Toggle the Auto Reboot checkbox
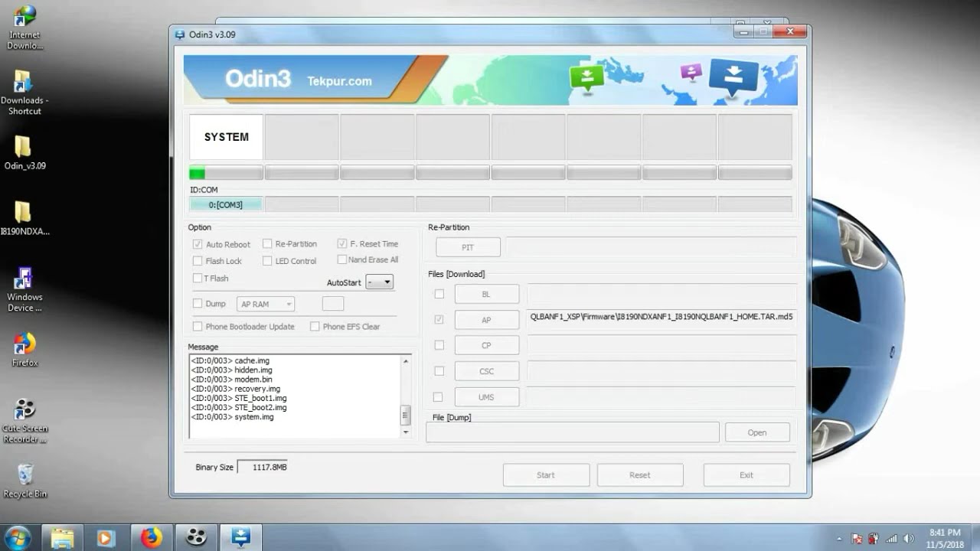This screenshot has width=980, height=551. [198, 244]
